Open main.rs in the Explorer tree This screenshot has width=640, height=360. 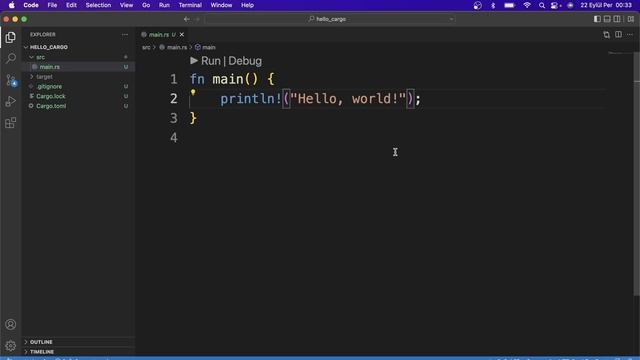[x=78, y=67]
